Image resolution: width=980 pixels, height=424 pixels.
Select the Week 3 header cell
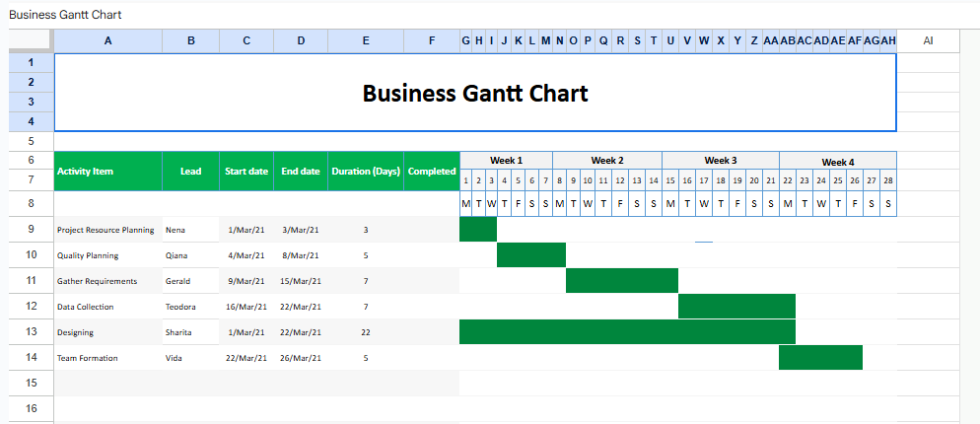[720, 160]
